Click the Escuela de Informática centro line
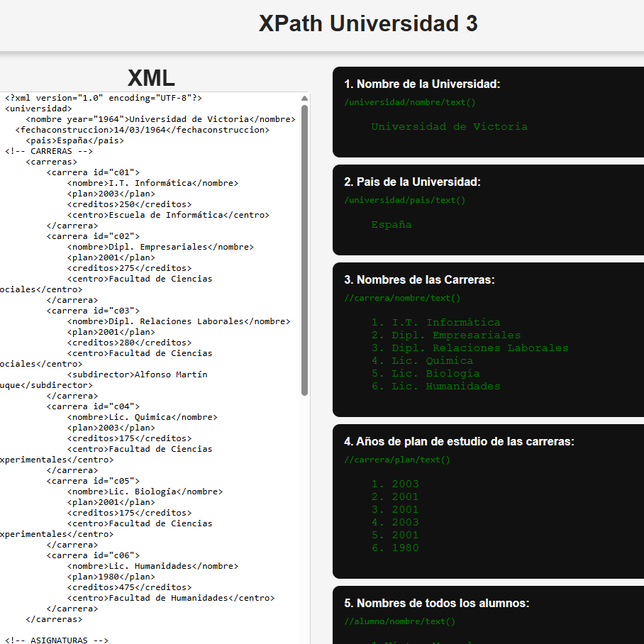This screenshot has height=644, width=644. (x=168, y=215)
